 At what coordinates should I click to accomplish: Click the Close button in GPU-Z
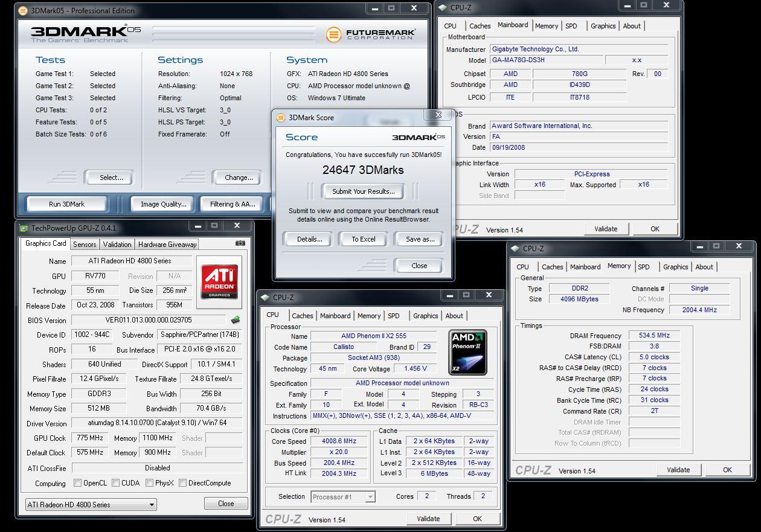tap(226, 503)
